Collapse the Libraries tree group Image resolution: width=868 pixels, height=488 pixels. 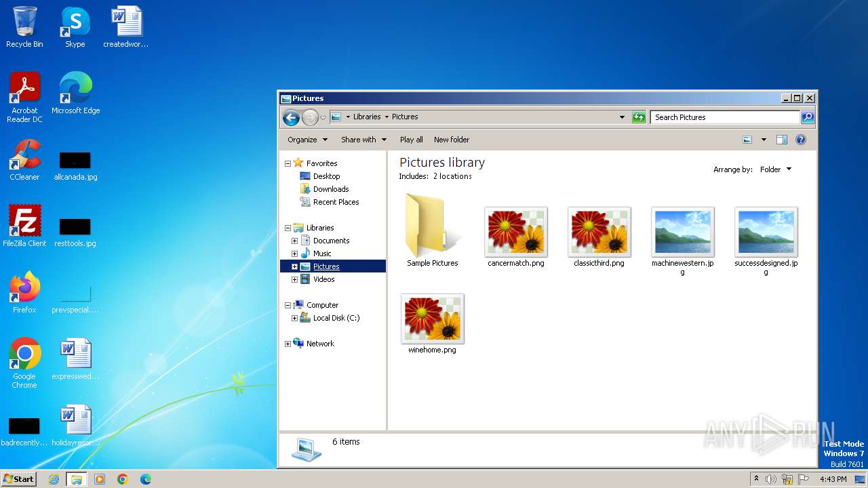(288, 228)
